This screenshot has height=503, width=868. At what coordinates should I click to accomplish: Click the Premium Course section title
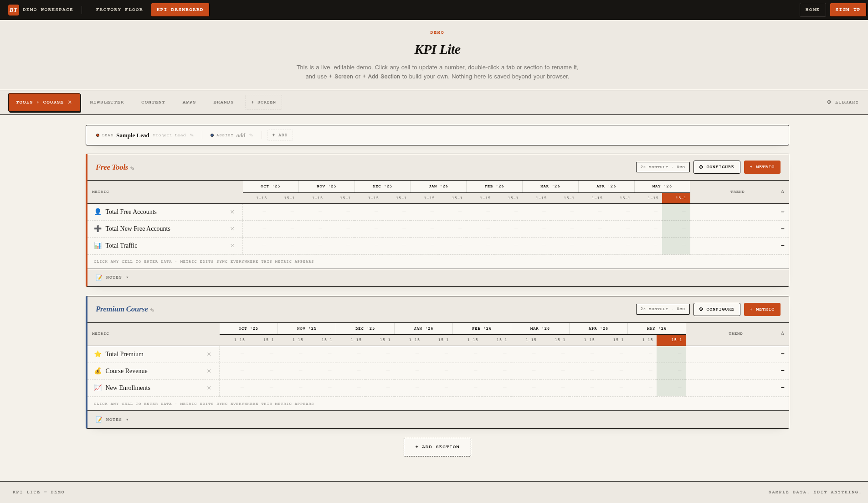coord(122,309)
